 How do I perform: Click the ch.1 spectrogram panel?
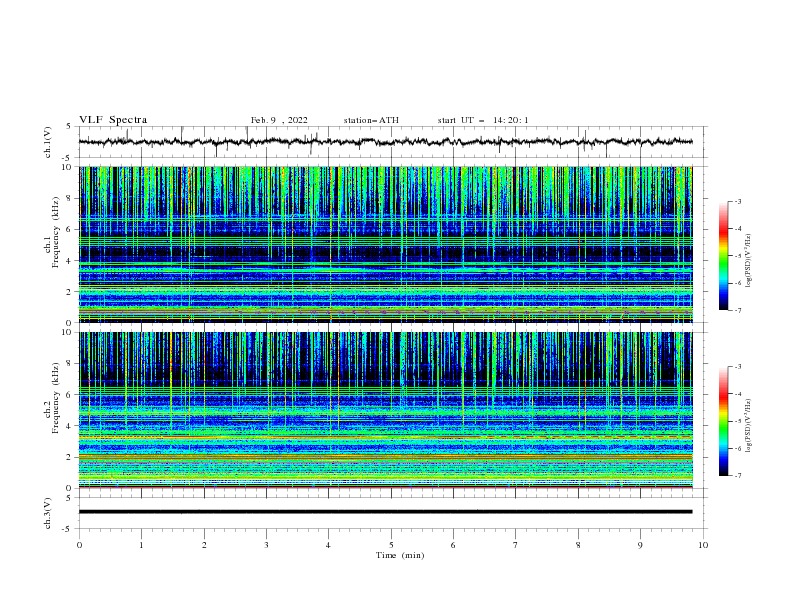point(386,244)
